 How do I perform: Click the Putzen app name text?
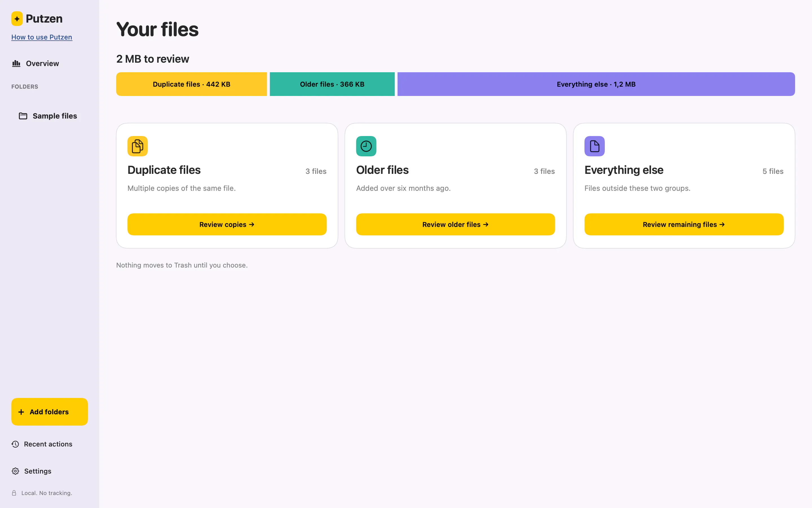pos(44,18)
